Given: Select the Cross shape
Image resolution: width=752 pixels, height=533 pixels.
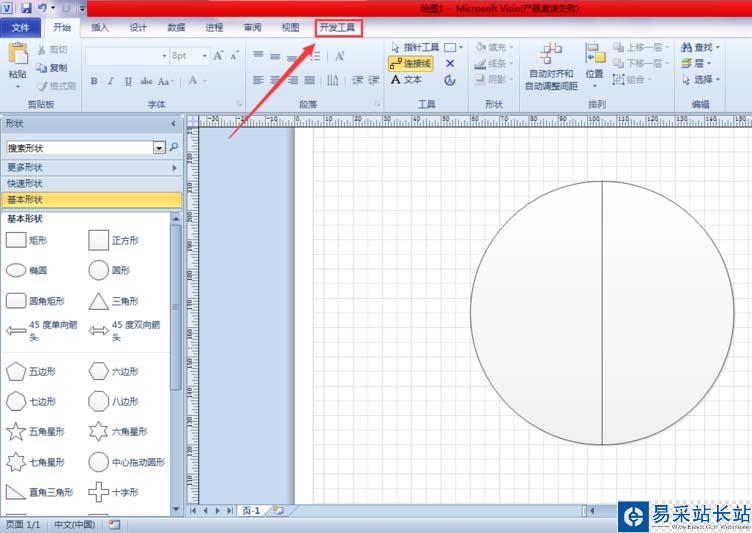Looking at the screenshot, I should click(114, 492).
